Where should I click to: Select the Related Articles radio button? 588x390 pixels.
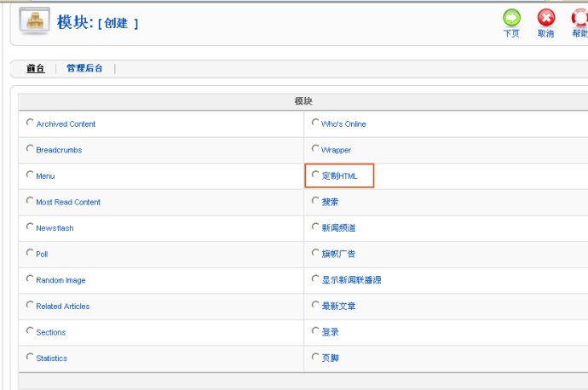click(30, 305)
